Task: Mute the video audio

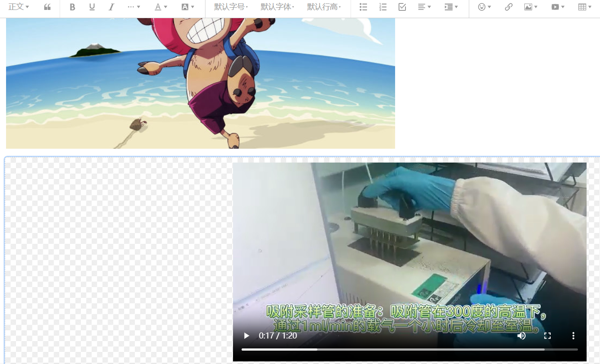Action: point(521,335)
